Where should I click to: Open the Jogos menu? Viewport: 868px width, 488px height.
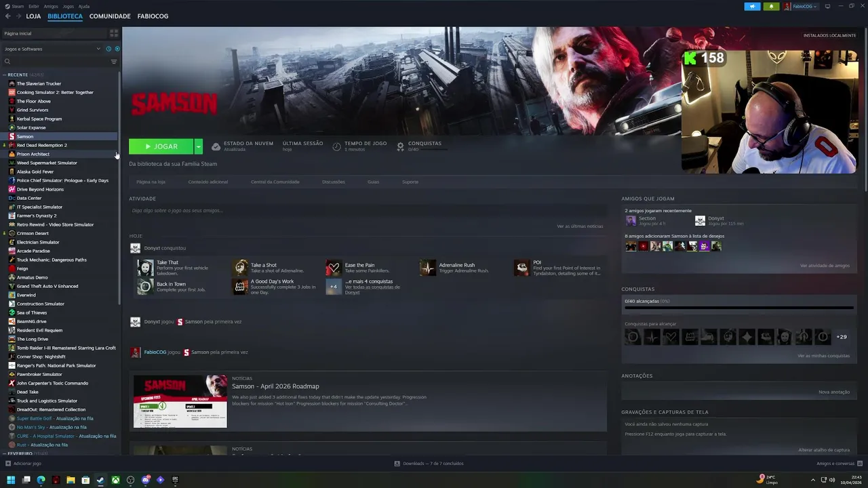pyautogui.click(x=68, y=6)
